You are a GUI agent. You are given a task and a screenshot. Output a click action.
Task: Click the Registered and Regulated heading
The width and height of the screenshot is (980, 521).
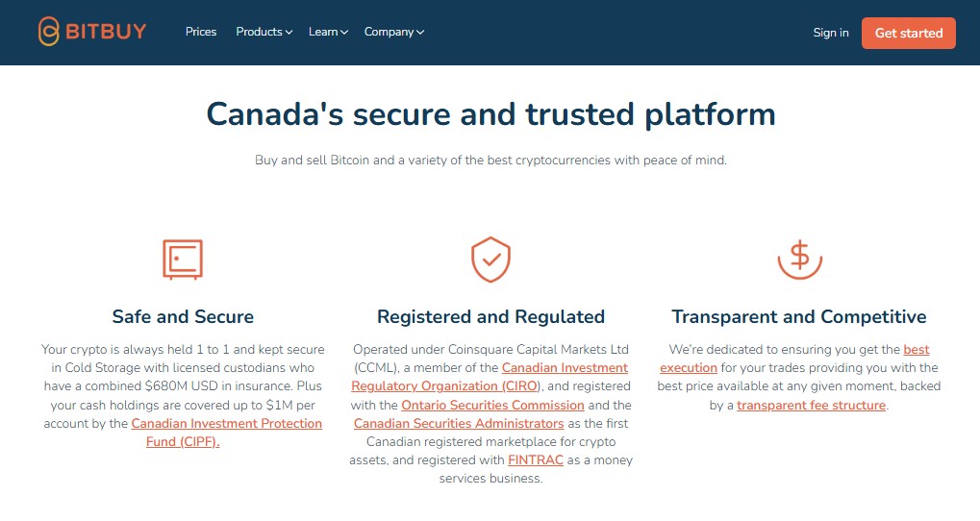point(490,316)
